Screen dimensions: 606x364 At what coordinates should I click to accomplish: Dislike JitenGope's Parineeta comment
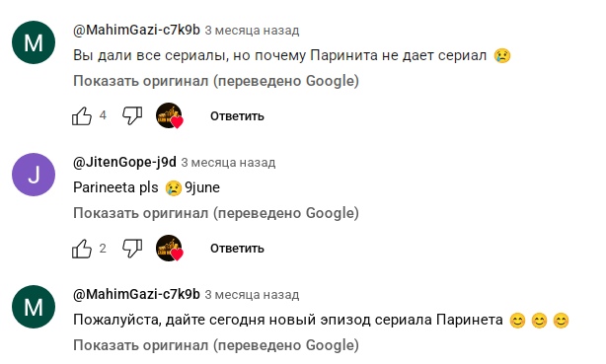coord(132,248)
